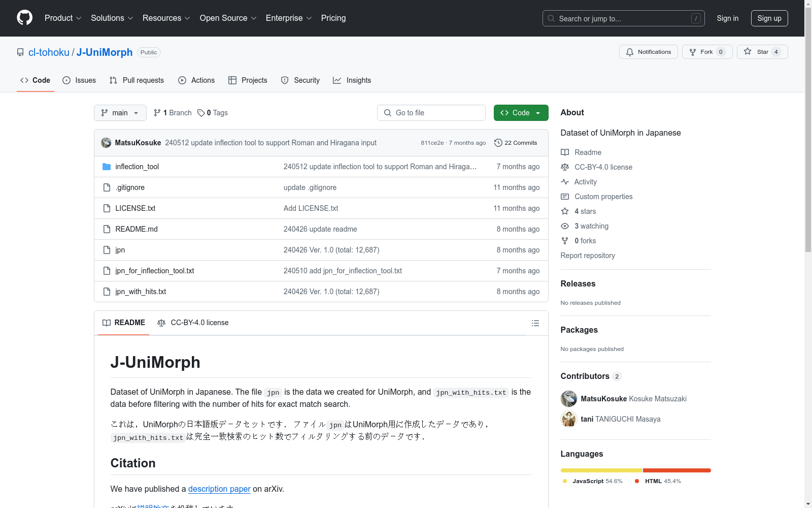Click the search magnifier icon in header
The width and height of the screenshot is (812, 508).
[x=551, y=18]
